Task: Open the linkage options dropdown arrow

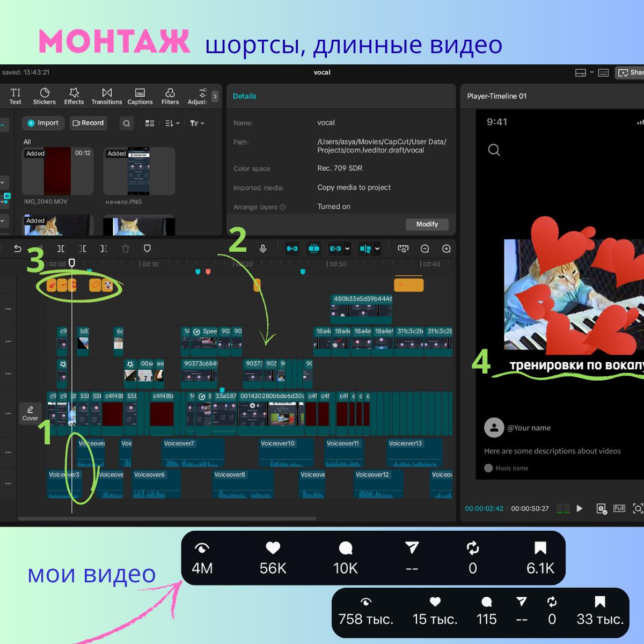Action: 347,248
